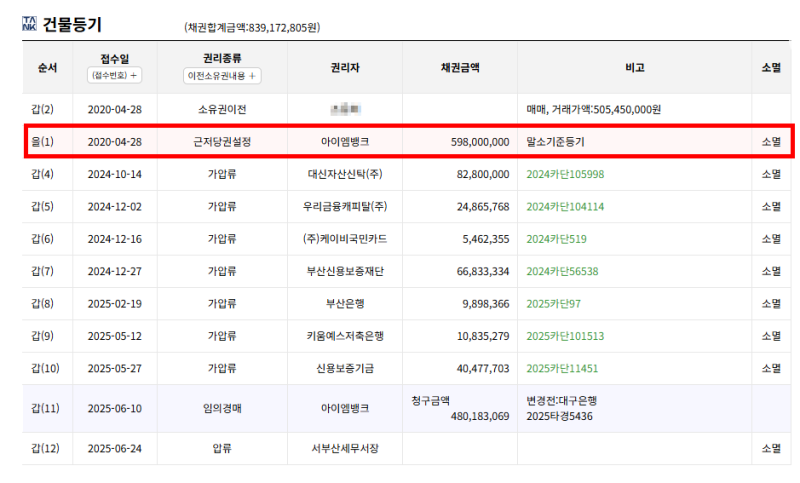This screenshot has width=800, height=483.
Task: Expand the (접수번호) + button under 접수일
Action: tap(114, 75)
